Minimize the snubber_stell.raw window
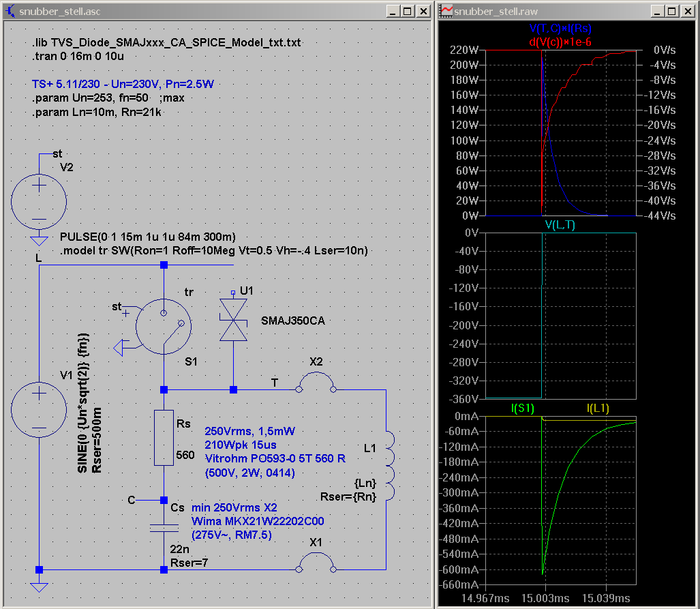 [x=656, y=11]
